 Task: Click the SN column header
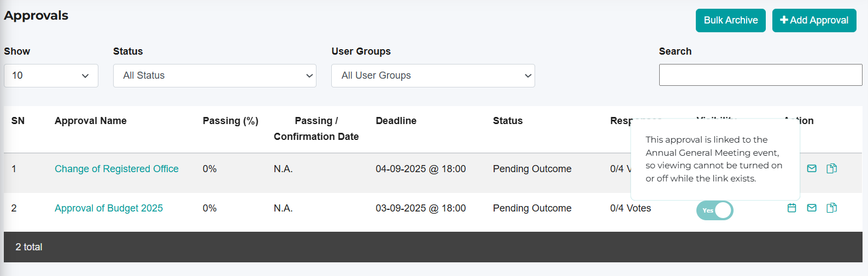(x=18, y=121)
